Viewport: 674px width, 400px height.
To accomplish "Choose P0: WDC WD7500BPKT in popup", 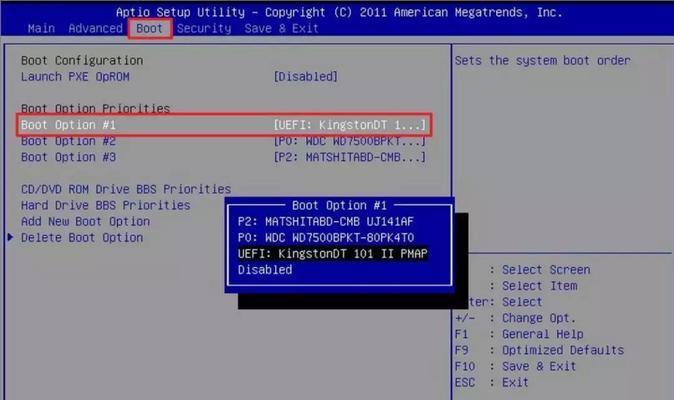I will coord(325,238).
